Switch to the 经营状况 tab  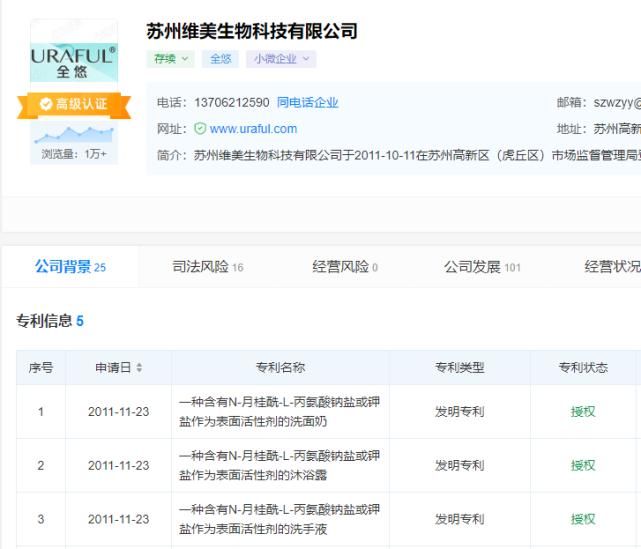coord(612,267)
